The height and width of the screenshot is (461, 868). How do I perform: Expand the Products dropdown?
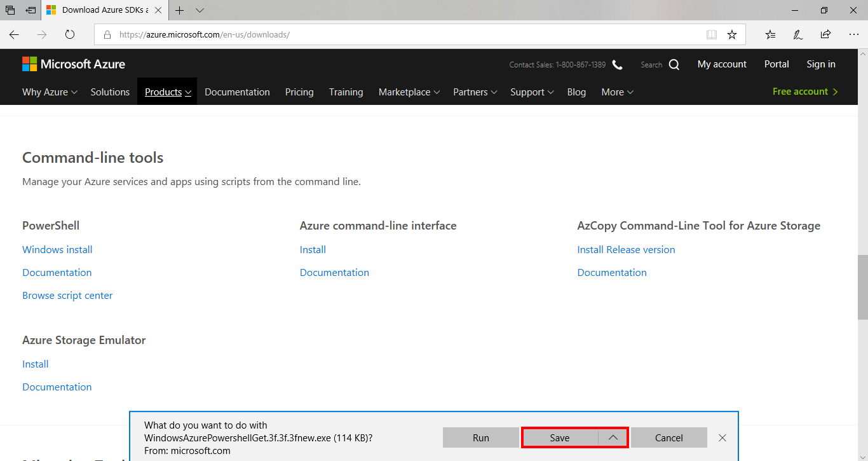pyautogui.click(x=168, y=92)
